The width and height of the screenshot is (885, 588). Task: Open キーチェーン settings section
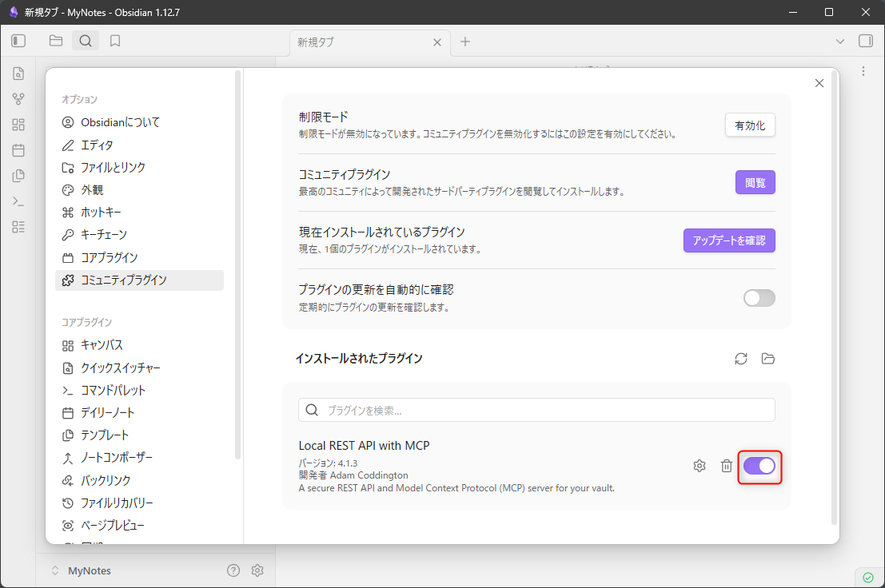(139, 235)
